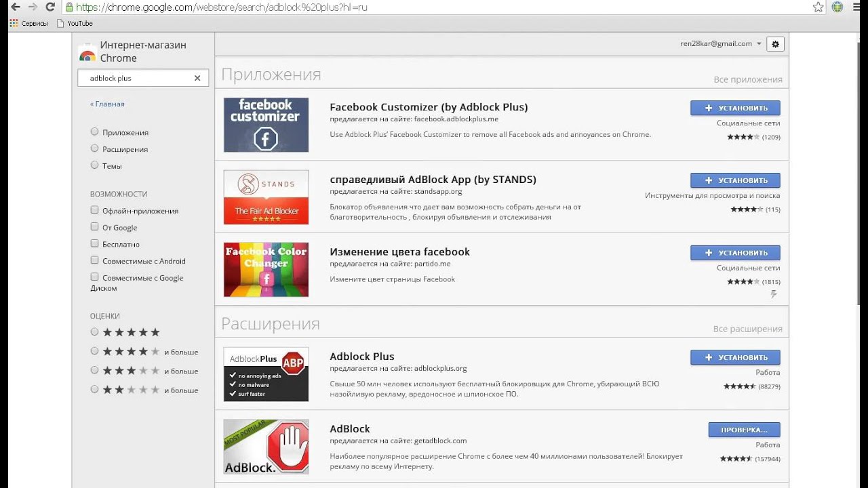This screenshot has height=488, width=868.
Task: Install the Adblock Plus extension
Action: (735, 357)
